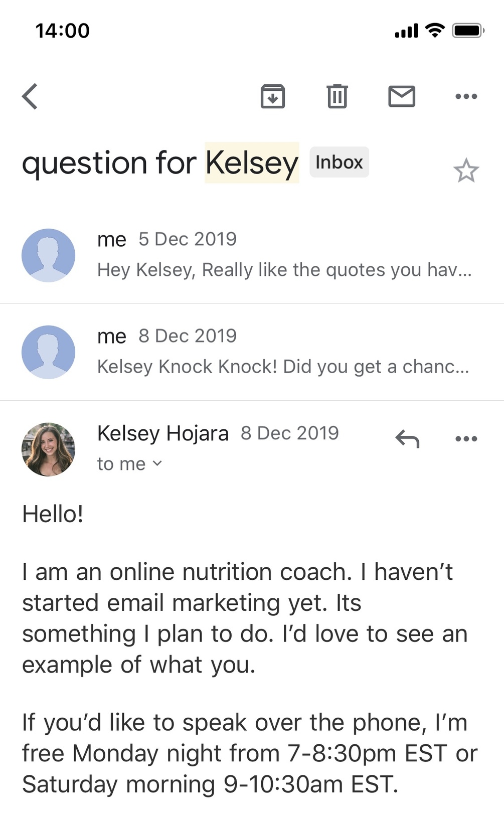Tap the 14:00 clock in status bar
504x813 pixels.
pyautogui.click(x=63, y=31)
